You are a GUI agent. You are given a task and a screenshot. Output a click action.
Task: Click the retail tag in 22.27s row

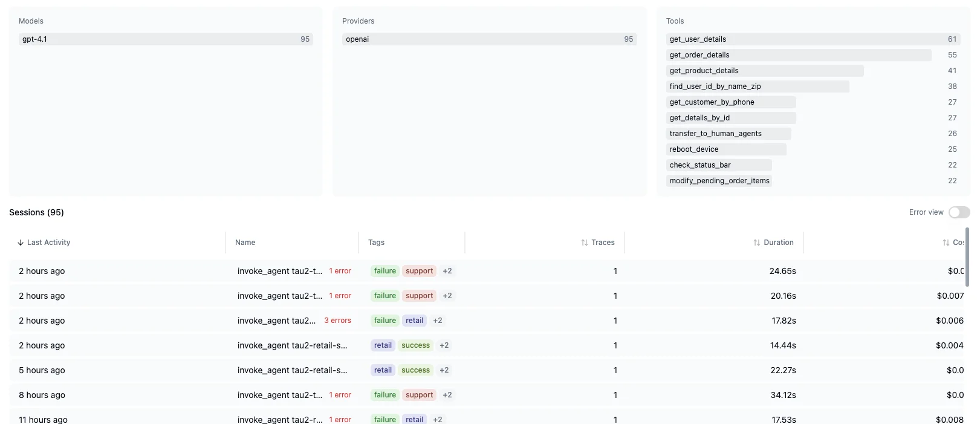383,370
